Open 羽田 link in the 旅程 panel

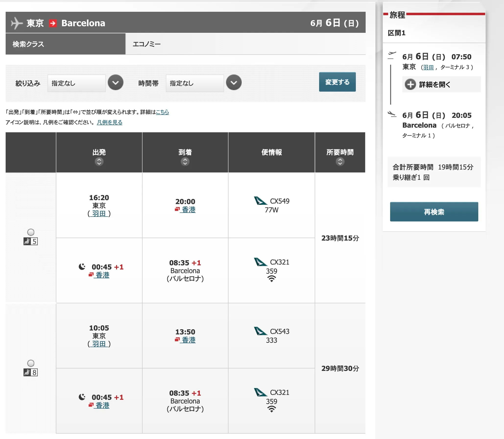pyautogui.click(x=428, y=67)
